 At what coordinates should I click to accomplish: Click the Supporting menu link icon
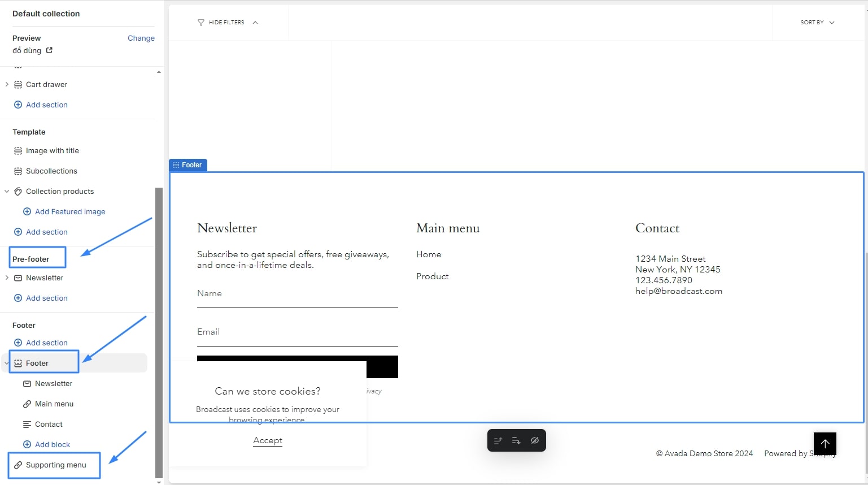[x=18, y=465]
